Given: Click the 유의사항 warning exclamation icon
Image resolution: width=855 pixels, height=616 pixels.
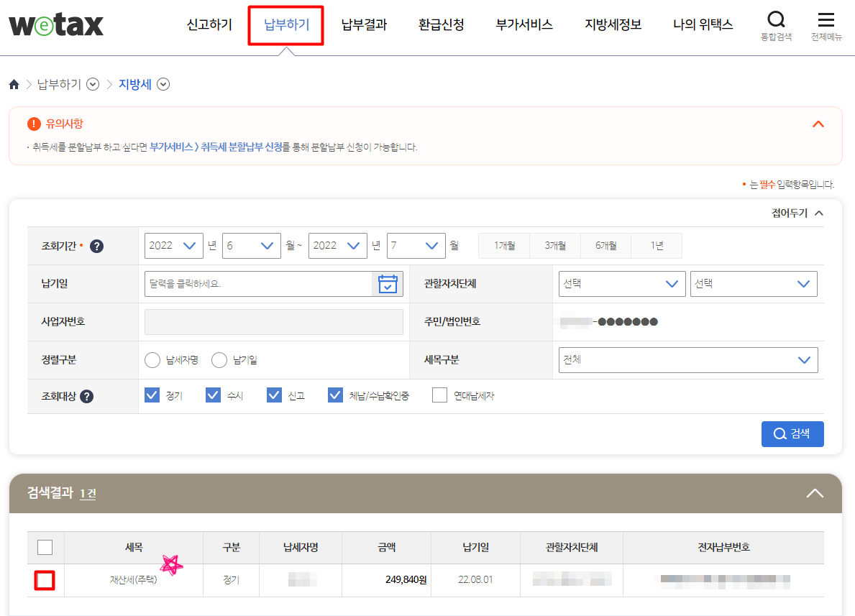Looking at the screenshot, I should coord(34,124).
